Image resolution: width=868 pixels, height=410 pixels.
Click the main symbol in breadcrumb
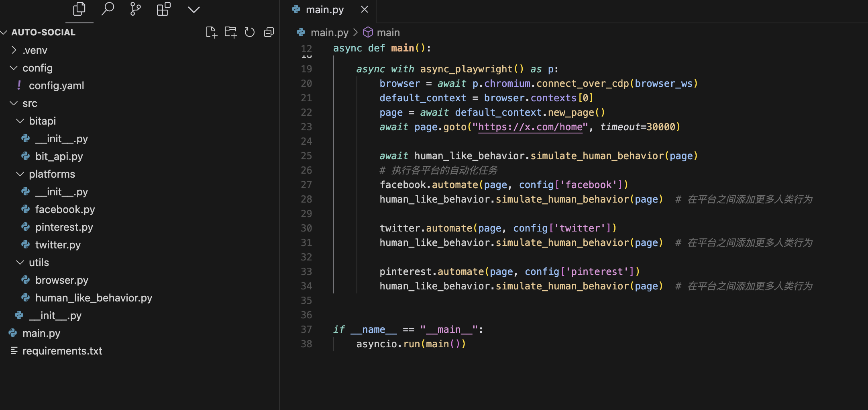(x=388, y=33)
